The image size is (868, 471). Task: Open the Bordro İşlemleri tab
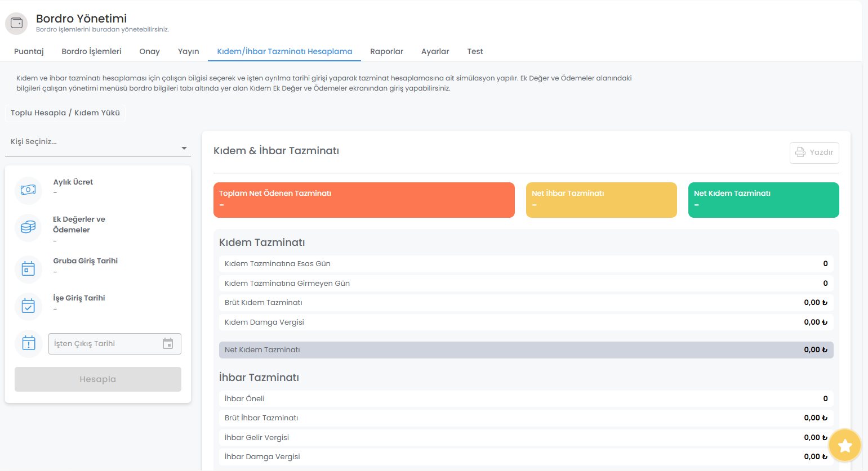(x=91, y=51)
